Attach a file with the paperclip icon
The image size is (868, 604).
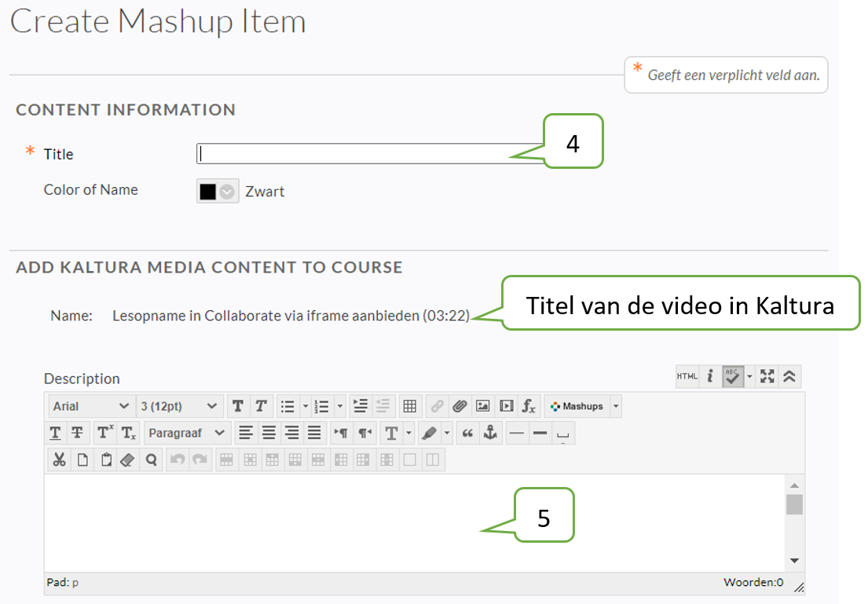(460, 406)
